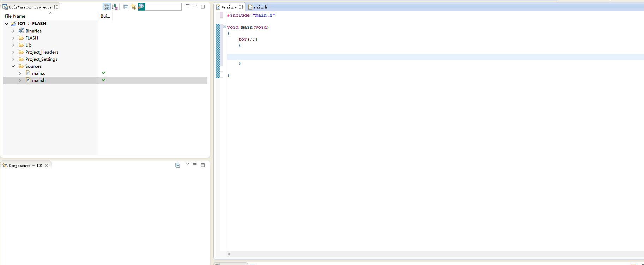The height and width of the screenshot is (265, 644).
Task: Select the Lib folder item
Action: 28,45
